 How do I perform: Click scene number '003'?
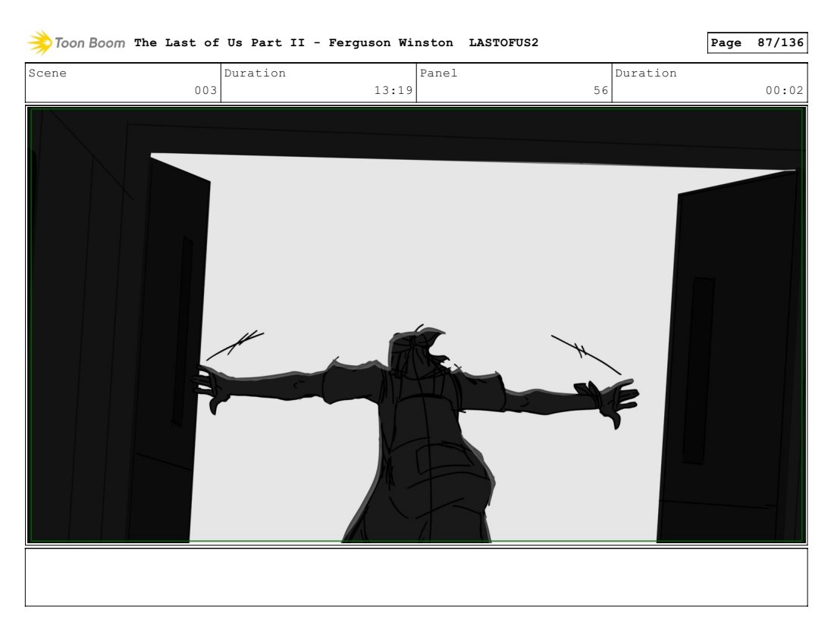pyautogui.click(x=205, y=90)
